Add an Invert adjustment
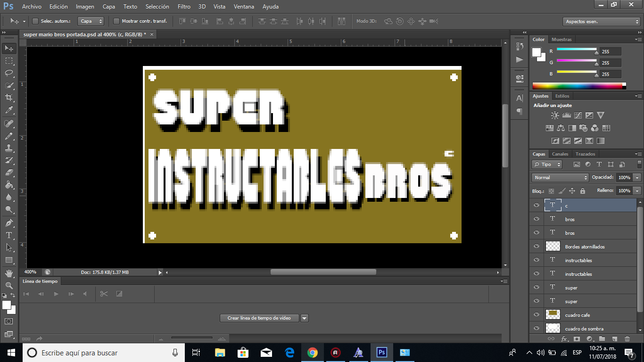Viewport: 644px width, 362px height. [x=555, y=140]
